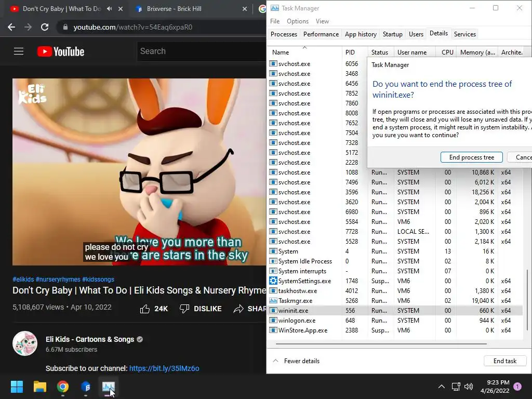Select the WinStore.App.exe process row
The height and width of the screenshot is (399, 532).
coord(395,330)
